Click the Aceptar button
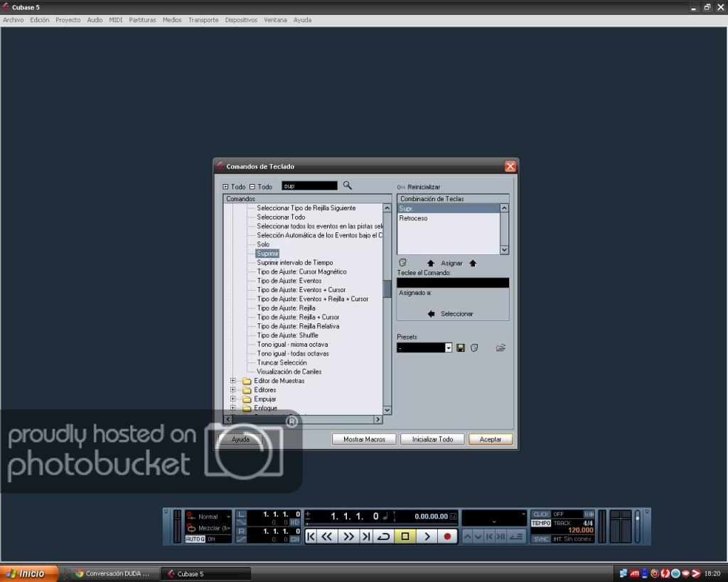 click(491, 439)
